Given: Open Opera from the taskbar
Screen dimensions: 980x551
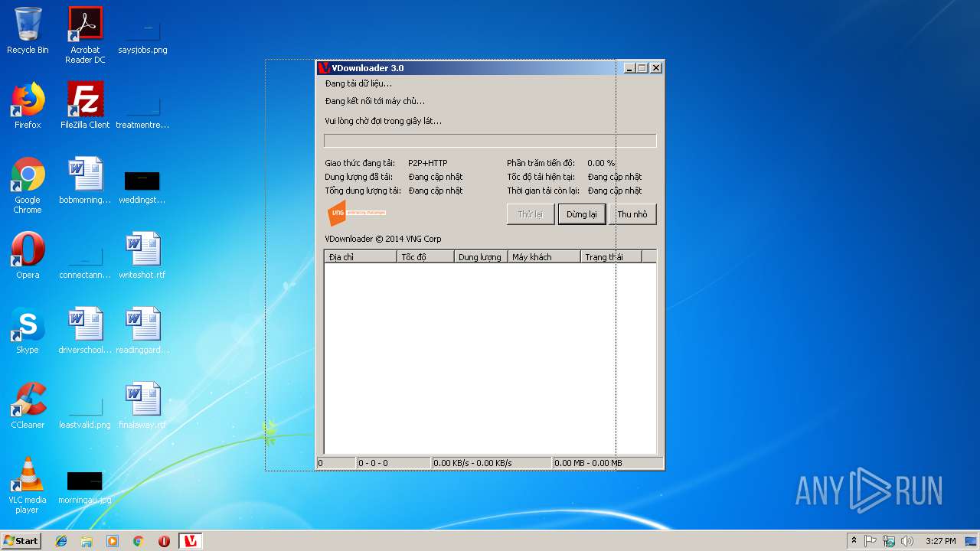Looking at the screenshot, I should pos(164,540).
